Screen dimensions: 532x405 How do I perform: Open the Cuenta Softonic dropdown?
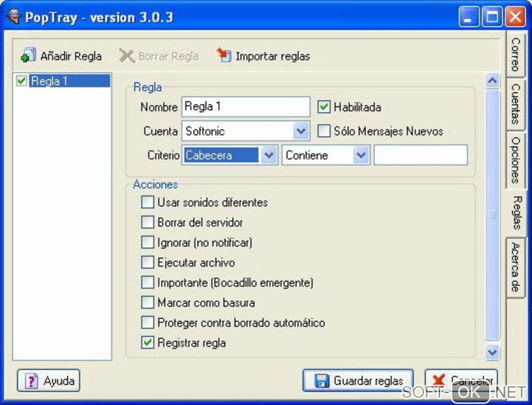301,131
